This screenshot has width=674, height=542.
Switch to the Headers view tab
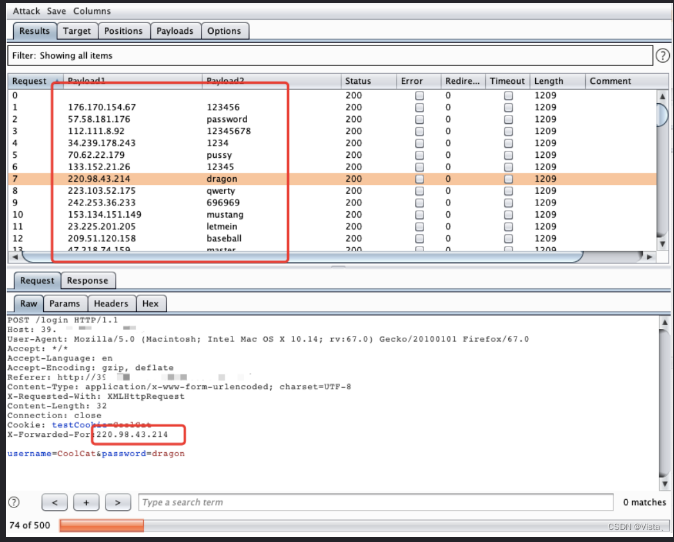pyautogui.click(x=111, y=303)
